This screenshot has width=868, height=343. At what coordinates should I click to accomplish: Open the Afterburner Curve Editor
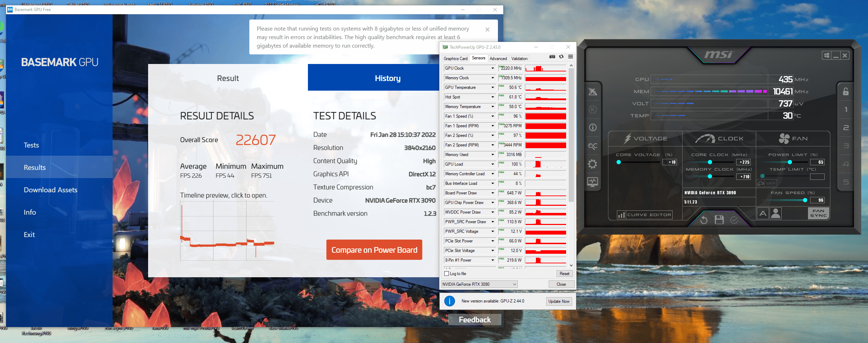pos(645,215)
